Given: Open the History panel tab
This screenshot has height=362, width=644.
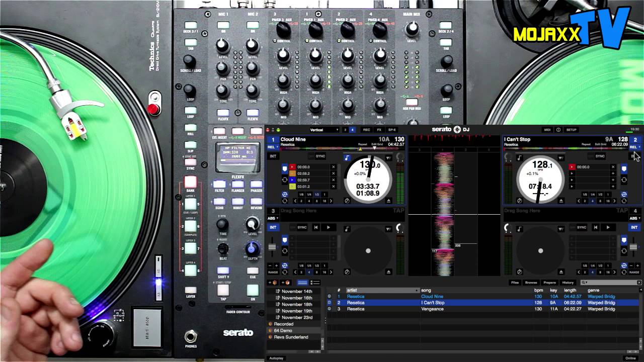Looking at the screenshot, I should tap(568, 283).
